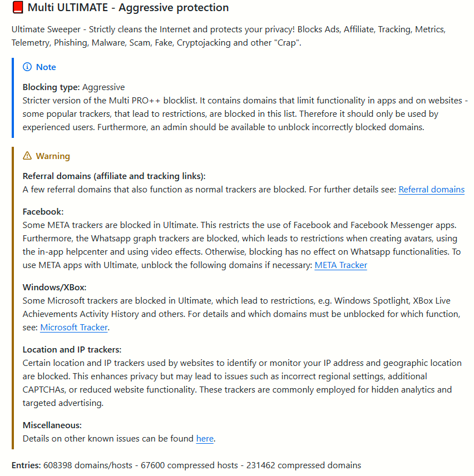Viewport: 474px width, 476px height.
Task: Click the 'Blocking type:' bold label
Action: click(51, 87)
